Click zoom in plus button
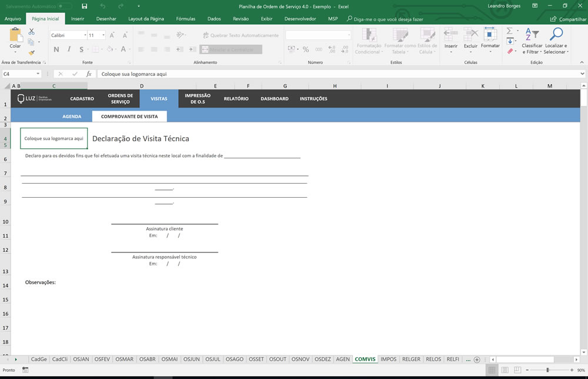588x379 pixels. tap(572, 370)
